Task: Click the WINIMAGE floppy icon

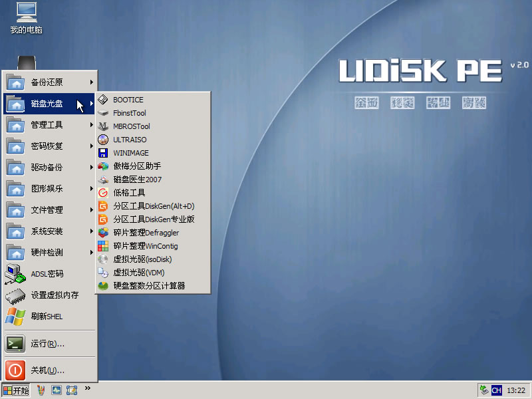Action: (103, 153)
